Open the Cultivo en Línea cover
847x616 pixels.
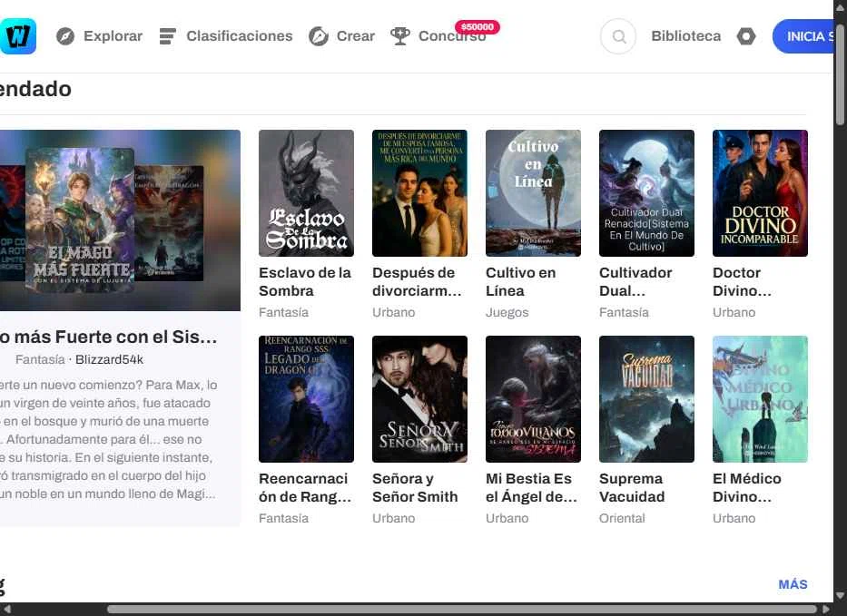(533, 193)
